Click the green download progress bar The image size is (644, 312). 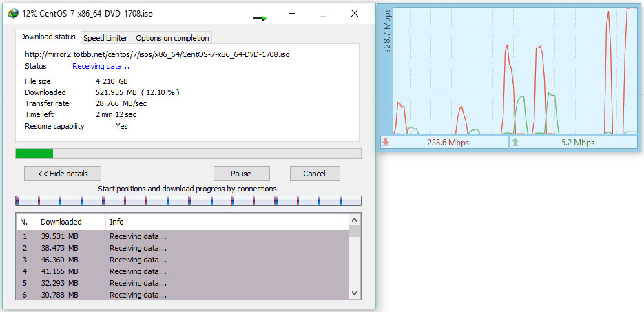[188, 154]
